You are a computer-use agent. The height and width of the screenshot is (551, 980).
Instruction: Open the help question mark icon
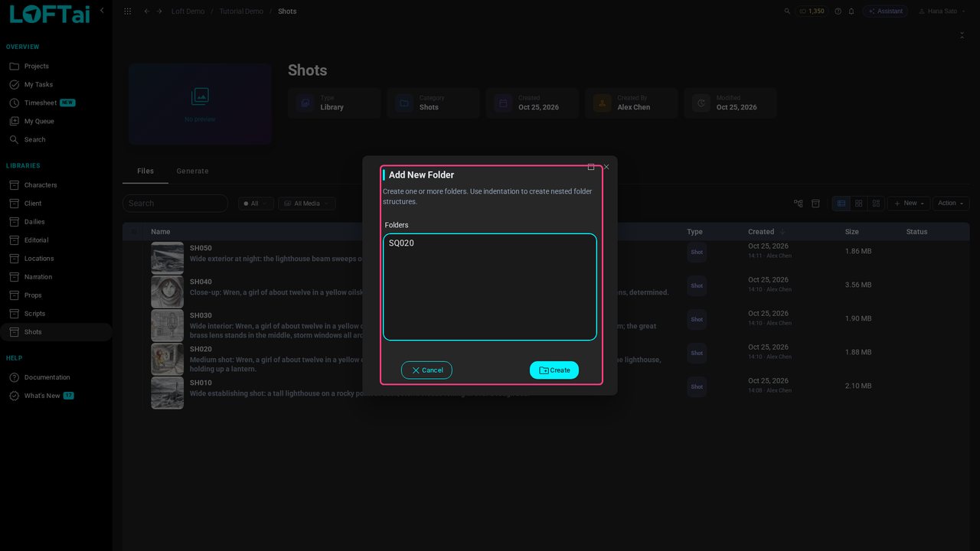(x=838, y=11)
